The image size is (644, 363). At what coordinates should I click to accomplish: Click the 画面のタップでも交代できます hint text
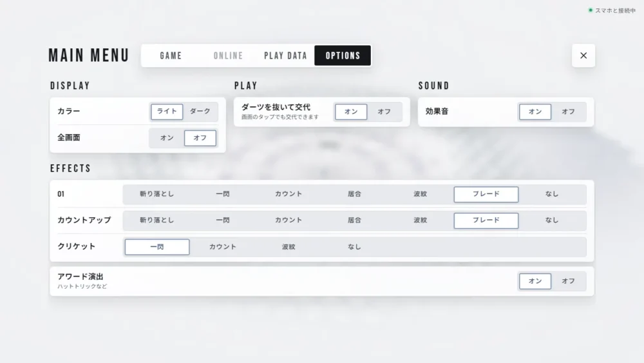[x=280, y=117]
